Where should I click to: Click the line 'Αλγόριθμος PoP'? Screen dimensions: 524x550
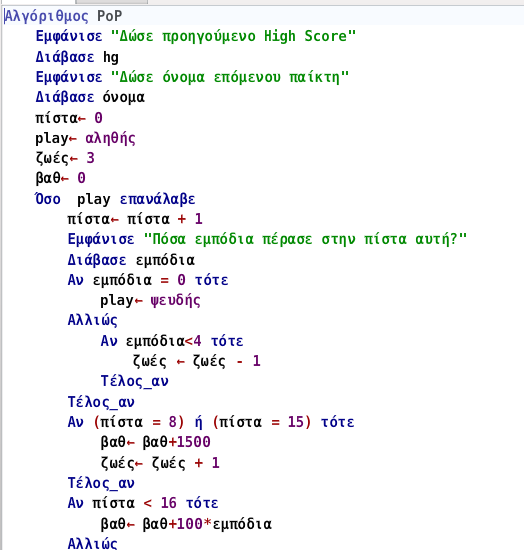[63, 16]
